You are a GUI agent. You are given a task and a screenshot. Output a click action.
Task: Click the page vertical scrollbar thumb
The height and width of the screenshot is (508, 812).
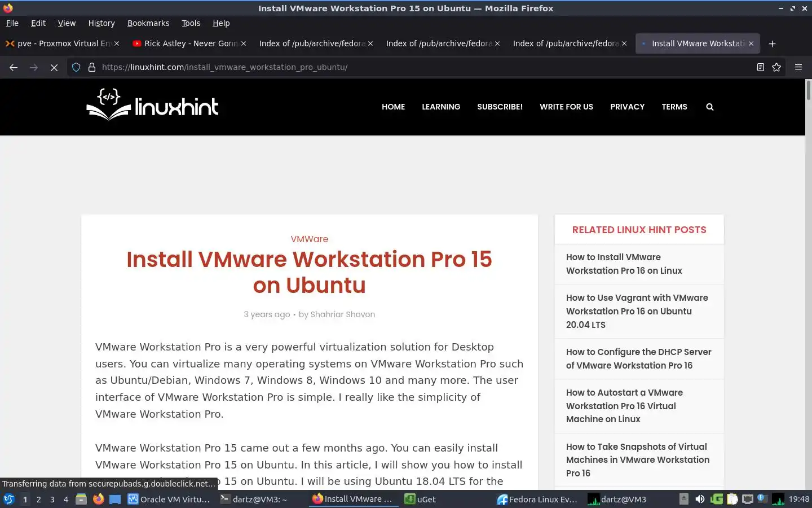click(x=809, y=90)
